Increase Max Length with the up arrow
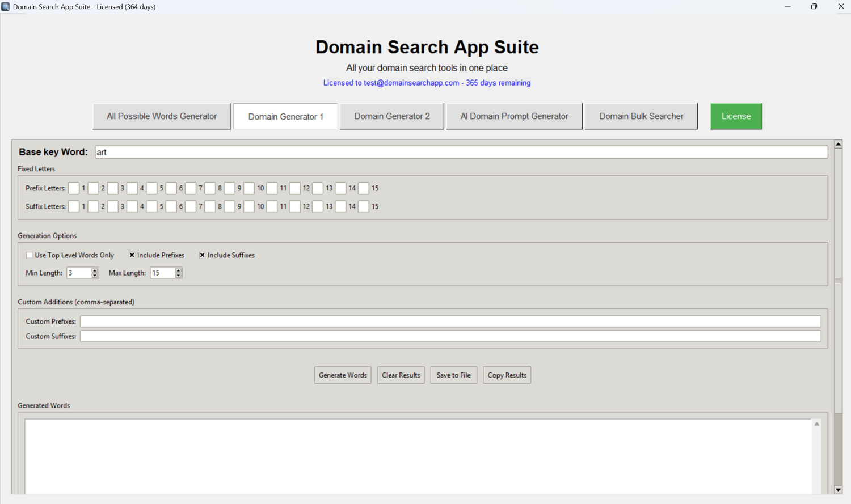Image resolution: width=851 pixels, height=504 pixels. click(x=178, y=270)
